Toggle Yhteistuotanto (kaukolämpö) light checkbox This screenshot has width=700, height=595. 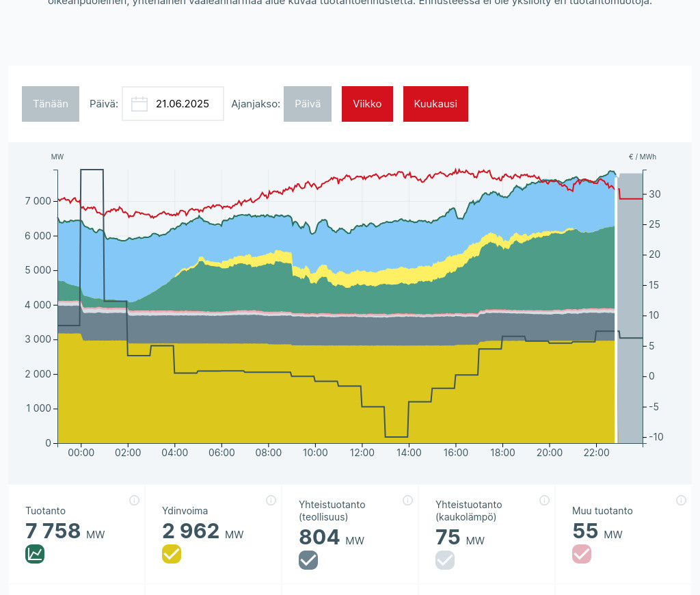click(x=445, y=560)
